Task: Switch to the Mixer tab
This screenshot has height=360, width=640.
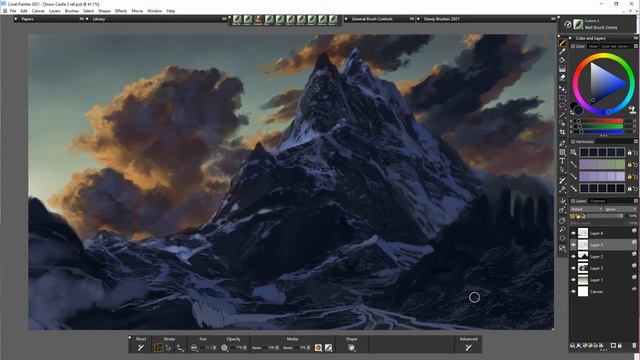Action: (593, 46)
